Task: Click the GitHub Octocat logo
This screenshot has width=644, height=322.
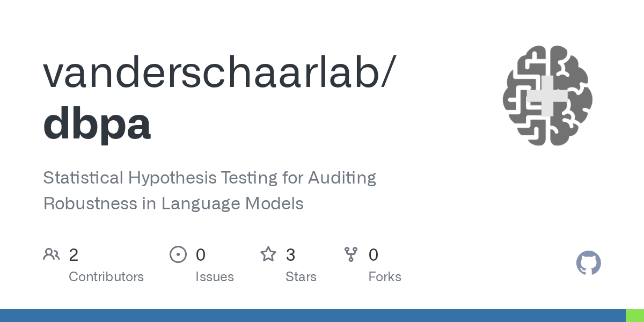Action: coord(589,263)
